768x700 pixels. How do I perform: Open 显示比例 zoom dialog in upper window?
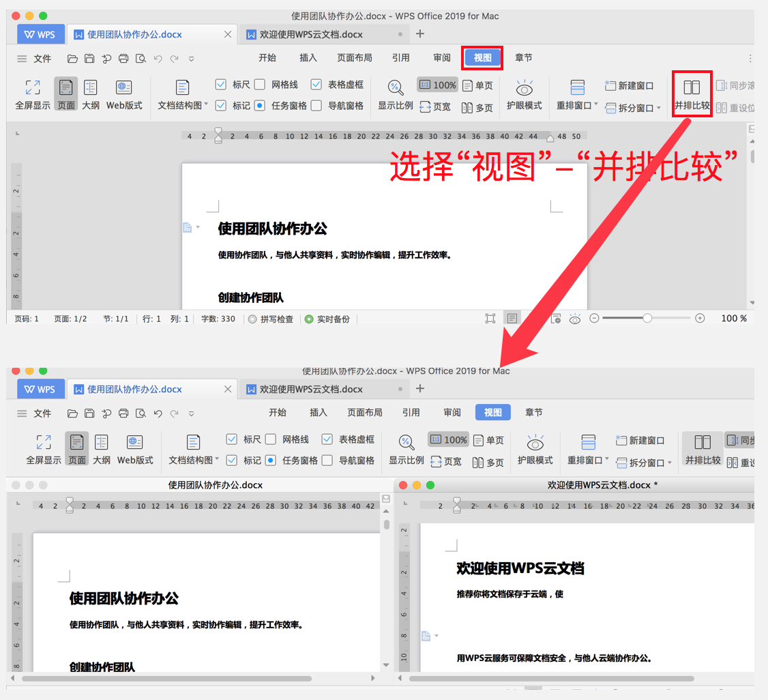pyautogui.click(x=396, y=95)
